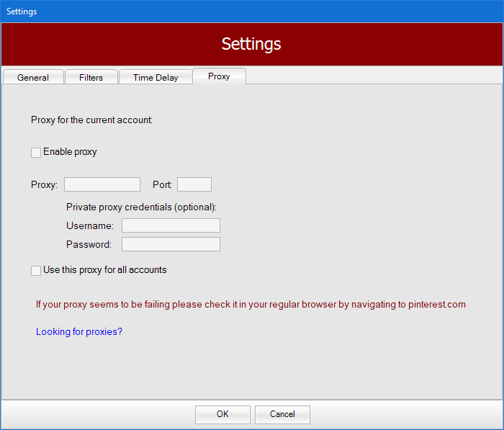
Task: Click the red Settings header banner
Action: click(252, 44)
